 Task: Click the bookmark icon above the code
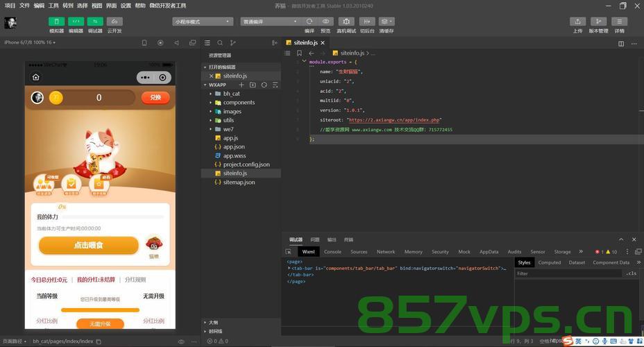click(x=299, y=53)
